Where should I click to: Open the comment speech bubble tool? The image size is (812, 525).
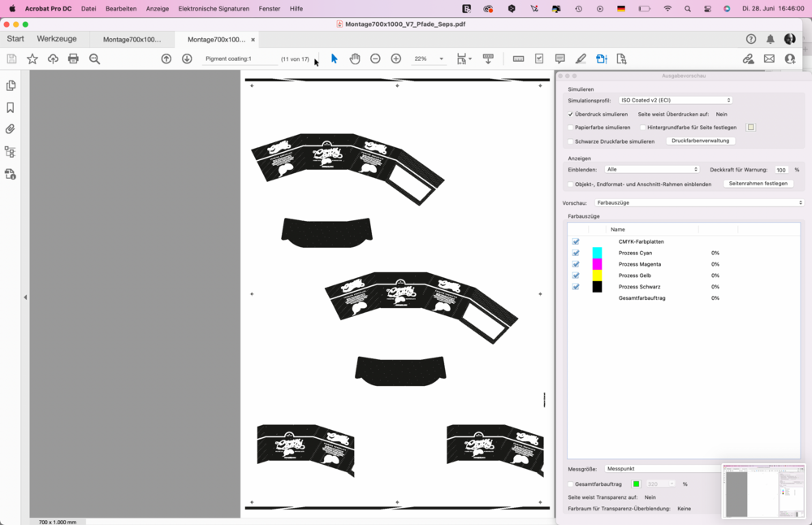(x=559, y=59)
